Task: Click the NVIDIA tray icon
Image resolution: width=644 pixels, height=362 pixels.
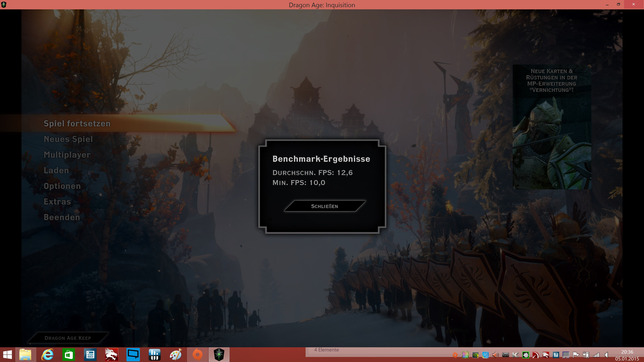Action: click(x=475, y=355)
